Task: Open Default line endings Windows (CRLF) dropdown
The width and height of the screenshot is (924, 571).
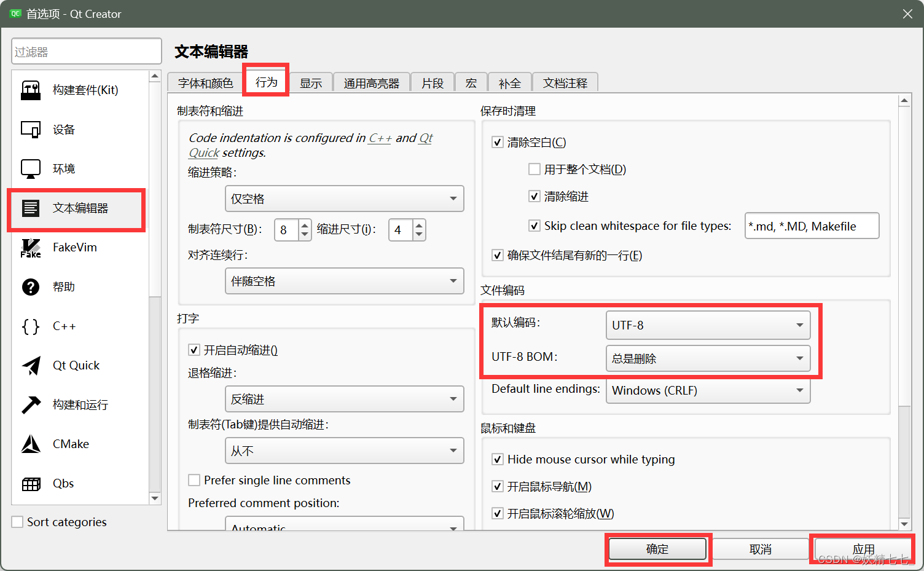Action: 708,390
